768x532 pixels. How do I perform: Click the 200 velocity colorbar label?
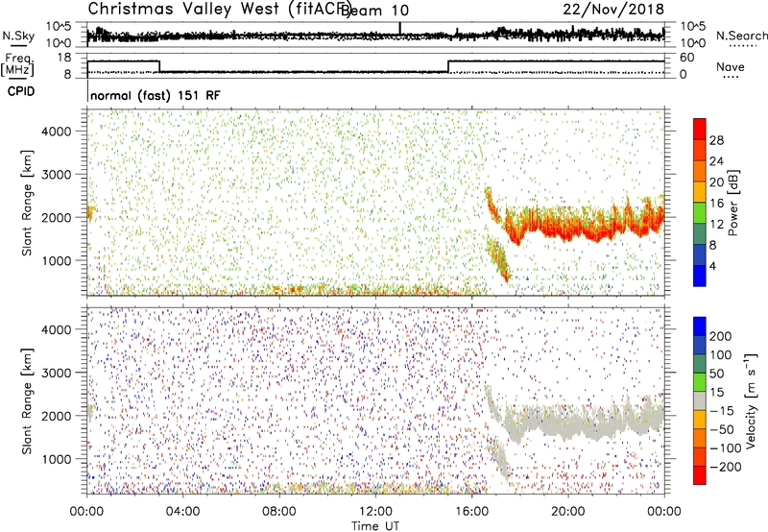[x=721, y=336]
